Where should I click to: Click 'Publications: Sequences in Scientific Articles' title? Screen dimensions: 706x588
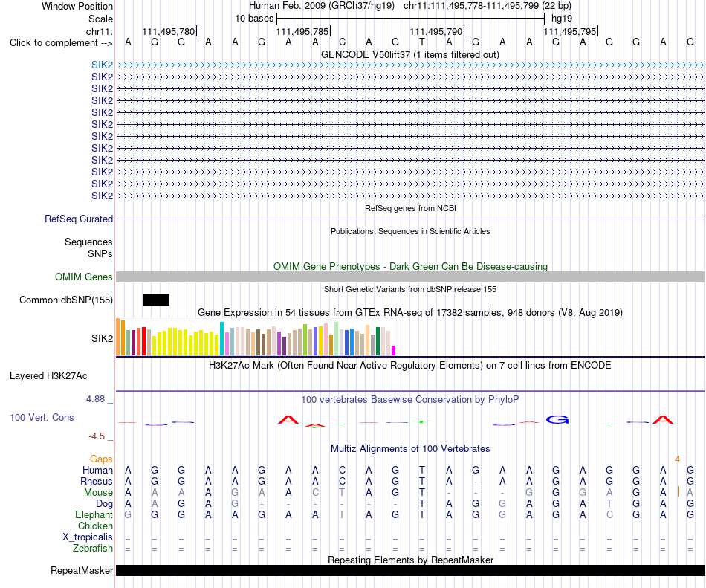(410, 231)
